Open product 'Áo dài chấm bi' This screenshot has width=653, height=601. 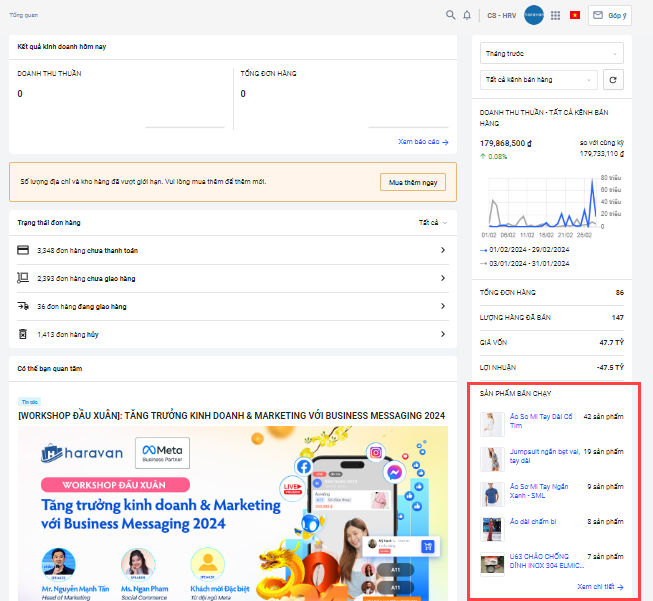pos(531,521)
